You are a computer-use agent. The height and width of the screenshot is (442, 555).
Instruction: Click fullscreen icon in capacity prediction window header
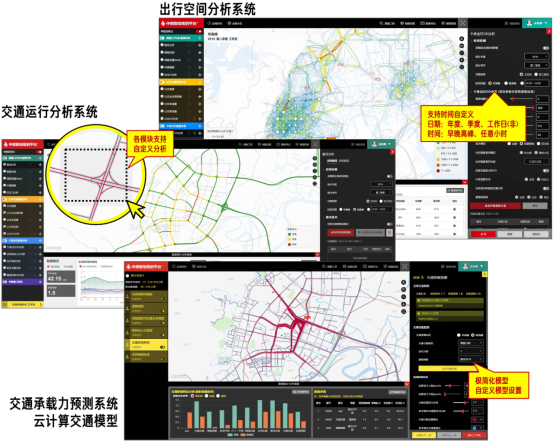(405, 266)
